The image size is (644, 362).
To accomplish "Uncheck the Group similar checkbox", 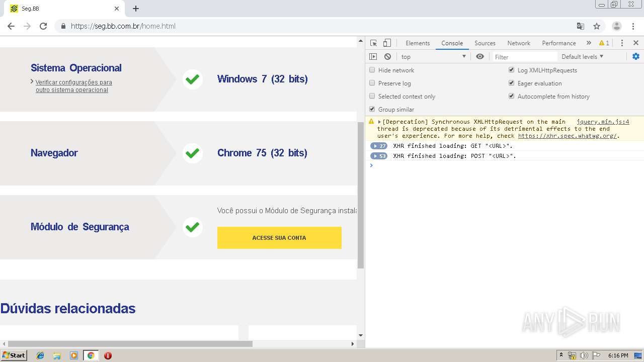I will (372, 109).
